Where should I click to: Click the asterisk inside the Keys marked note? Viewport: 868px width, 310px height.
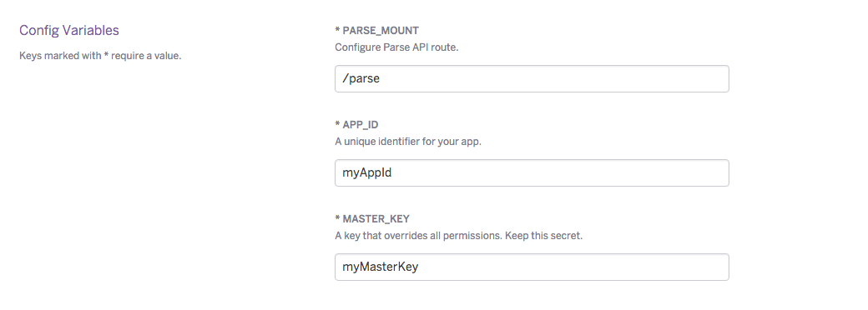(x=106, y=55)
